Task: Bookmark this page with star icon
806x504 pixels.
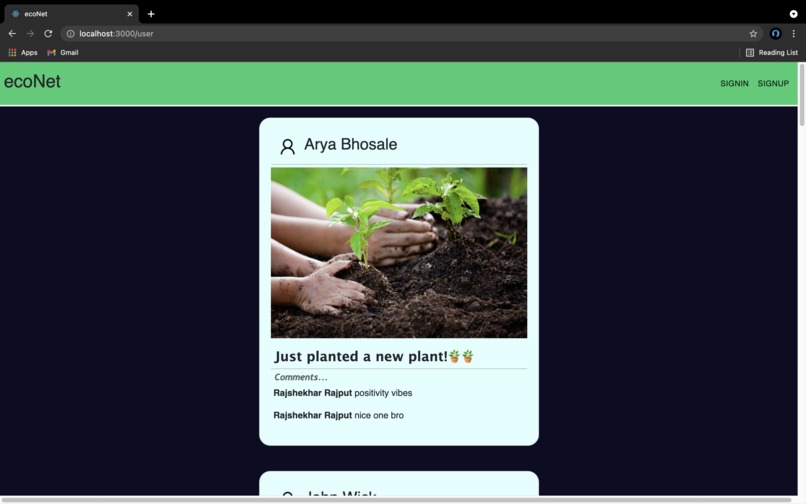Action: pos(753,33)
